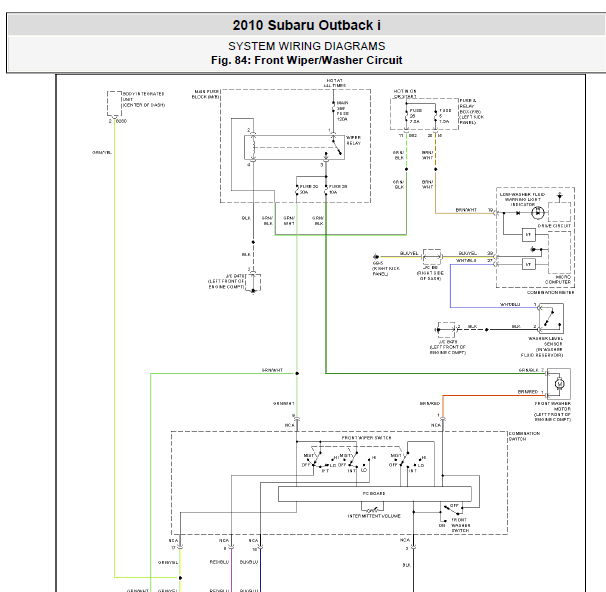Select the GB-5 ground point symbol
Image resolution: width=606 pixels, height=592 pixels.
376,257
